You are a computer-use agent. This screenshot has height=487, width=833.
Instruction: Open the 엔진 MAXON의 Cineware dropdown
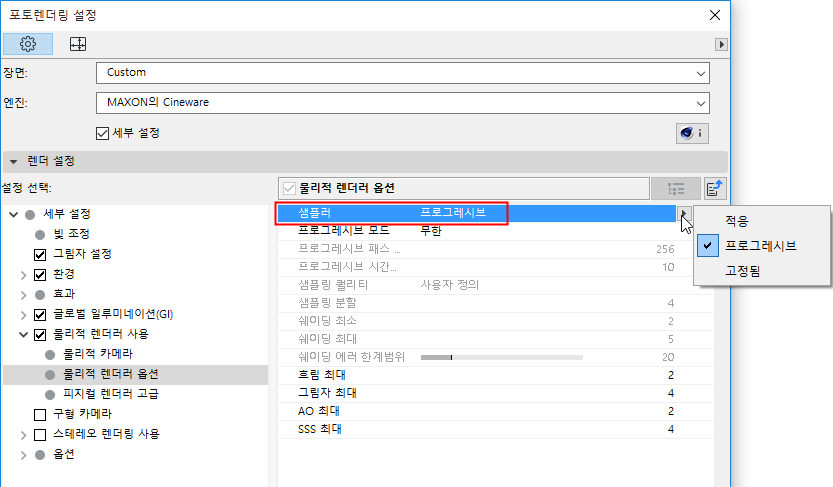[x=403, y=103]
